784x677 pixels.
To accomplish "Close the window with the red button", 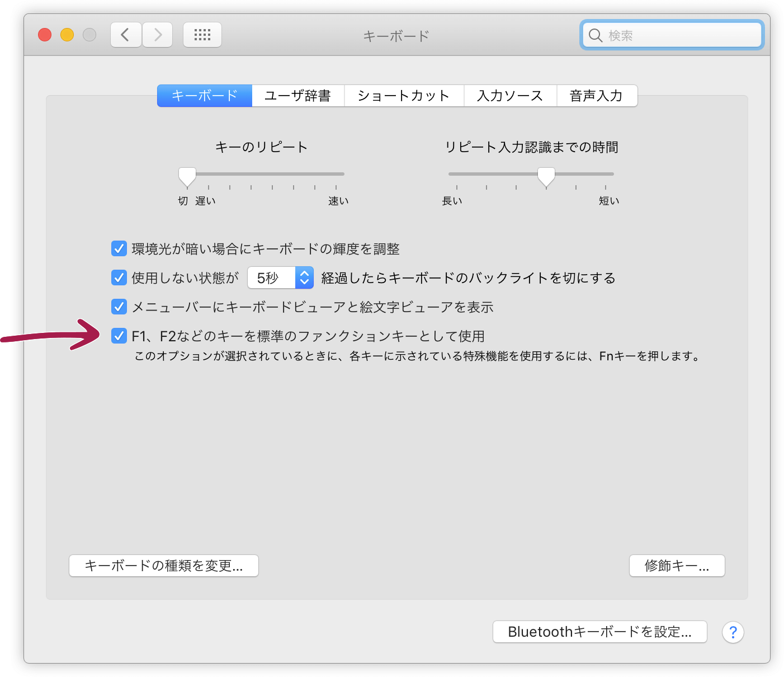I will (45, 35).
